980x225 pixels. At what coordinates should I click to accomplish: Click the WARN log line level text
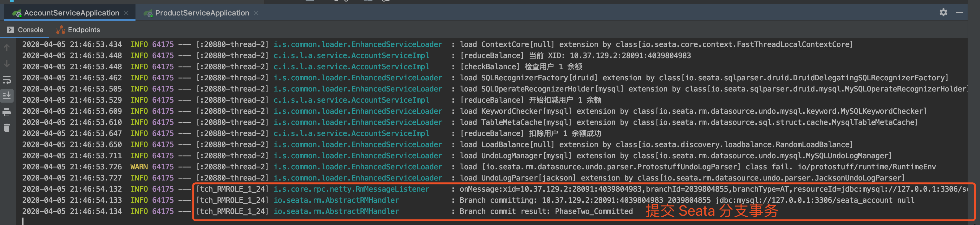(139, 167)
